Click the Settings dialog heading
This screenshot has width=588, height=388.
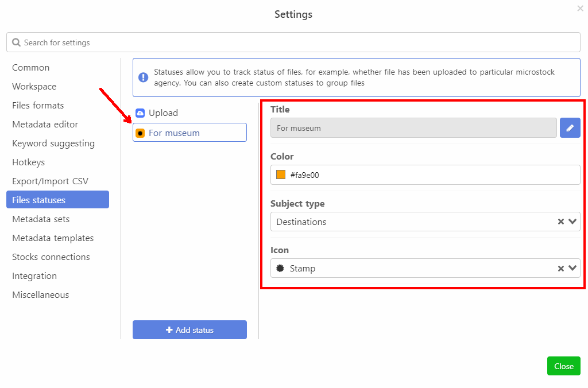click(x=293, y=14)
